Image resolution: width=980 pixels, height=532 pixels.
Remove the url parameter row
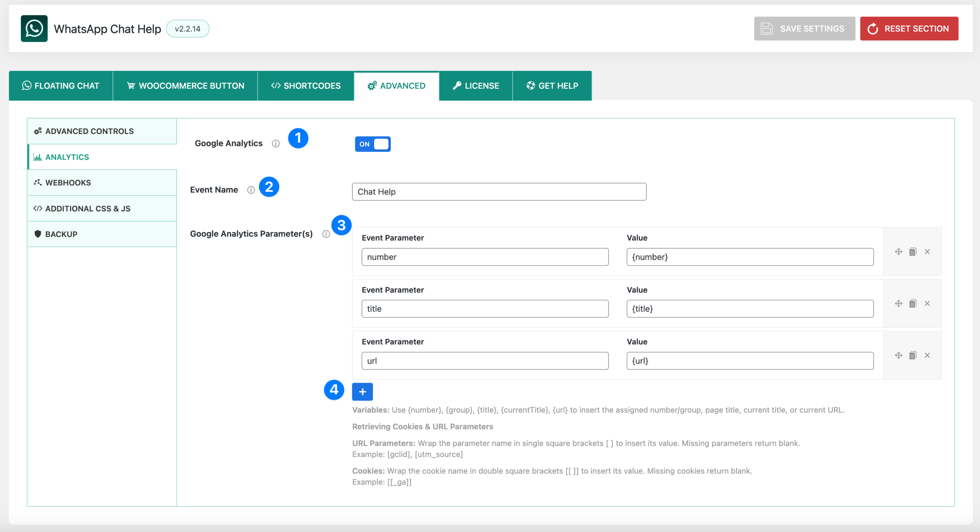[x=927, y=355]
